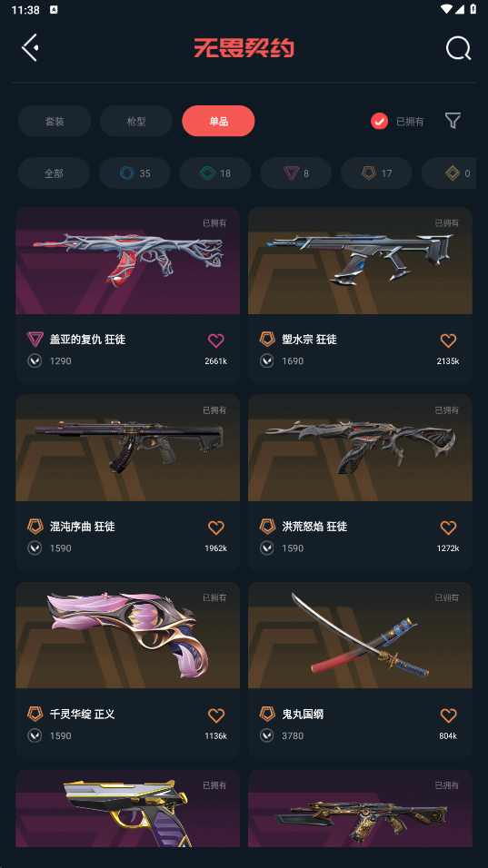Open the filter funnel icon
Viewport: 488px width, 868px height.
tap(453, 121)
